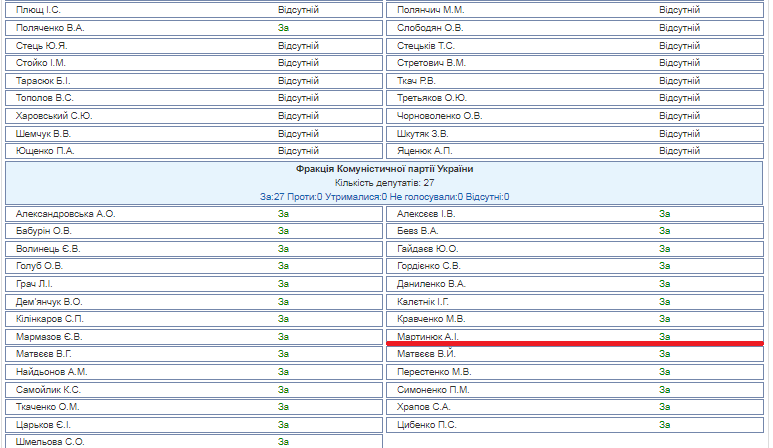This screenshot has height=448, width=773.
Task: Click the name Ющенко П.А.
Action: pyautogui.click(x=45, y=151)
